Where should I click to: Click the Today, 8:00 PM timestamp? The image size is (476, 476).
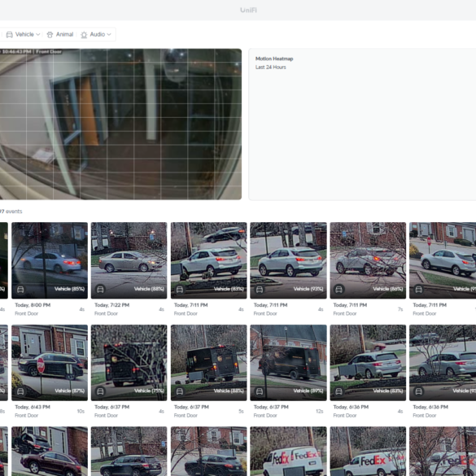pyautogui.click(x=33, y=305)
